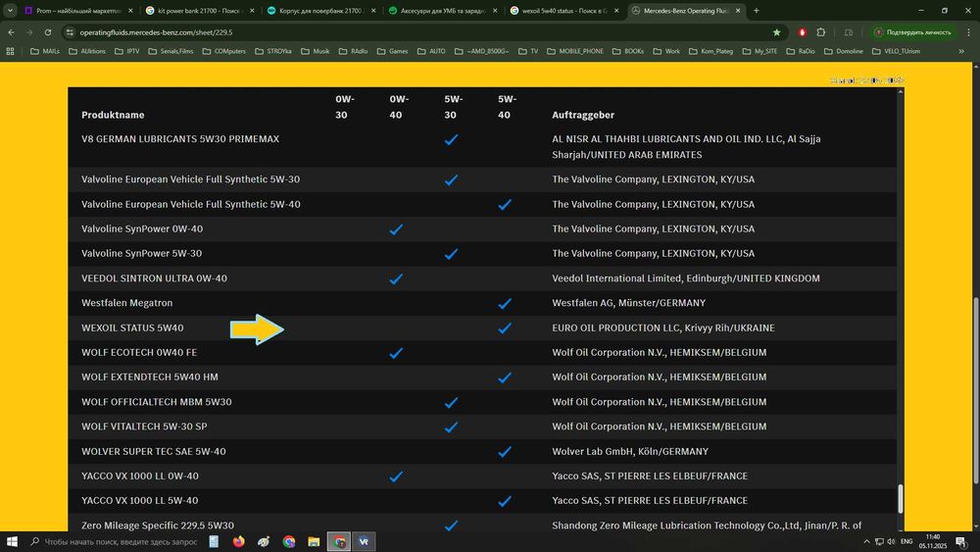Open Chrome's three-dot menu
980x552 pixels.
969,32
